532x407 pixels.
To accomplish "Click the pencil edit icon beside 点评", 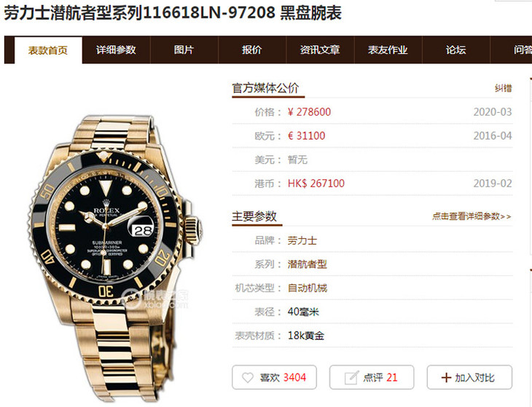I will coord(351,378).
